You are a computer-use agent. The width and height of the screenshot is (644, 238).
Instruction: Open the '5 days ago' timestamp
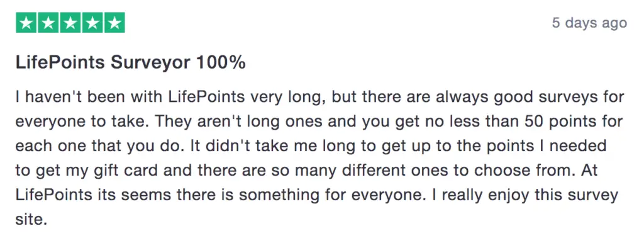589,23
